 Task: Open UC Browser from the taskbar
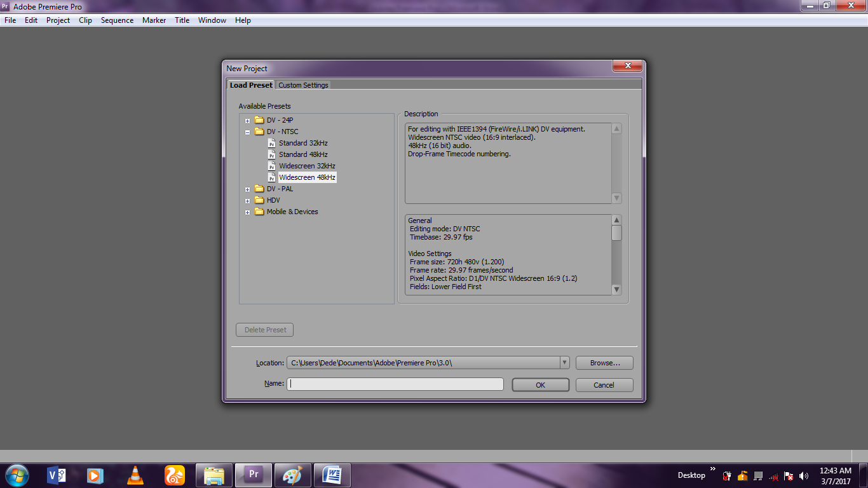coord(174,475)
